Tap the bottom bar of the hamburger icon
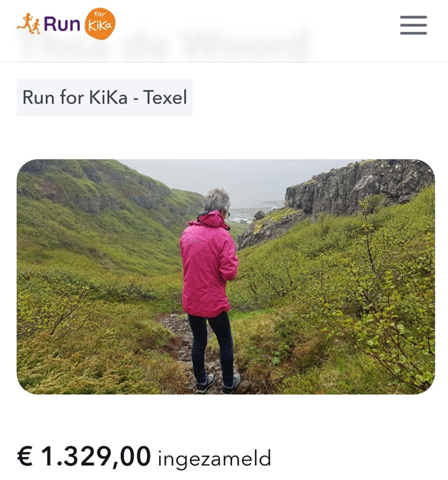This screenshot has height=480, width=448. [x=413, y=33]
